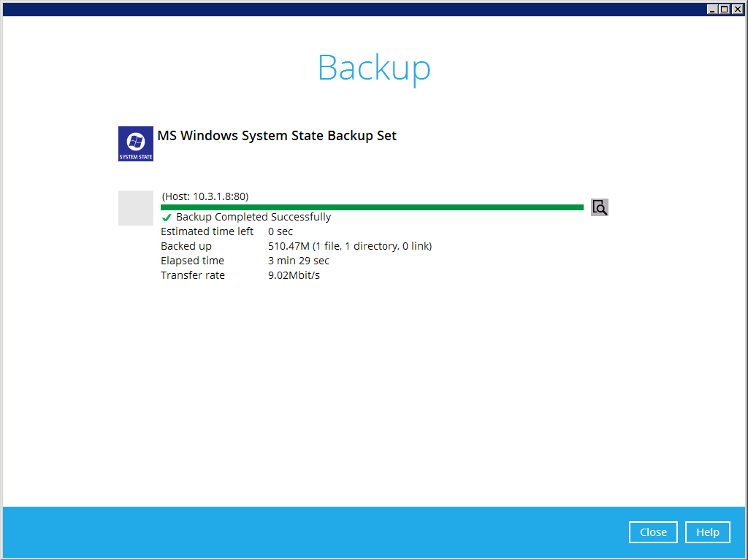Viewport: 748px width, 560px height.
Task: Click the Host 10.3.1.8:80 text
Action: click(x=205, y=196)
